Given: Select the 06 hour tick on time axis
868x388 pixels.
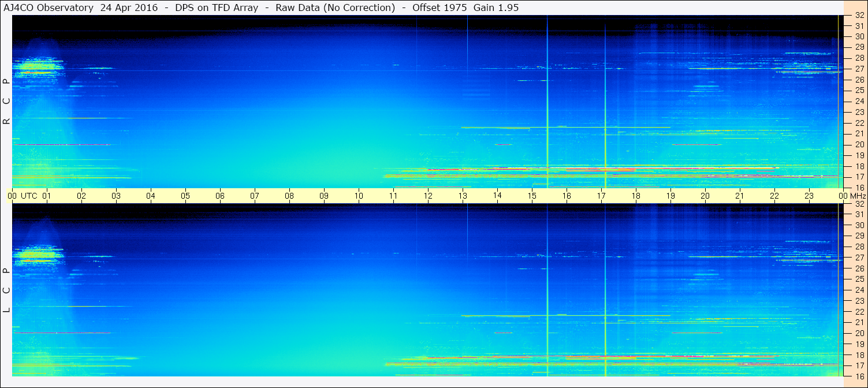Looking at the screenshot, I should [x=220, y=196].
